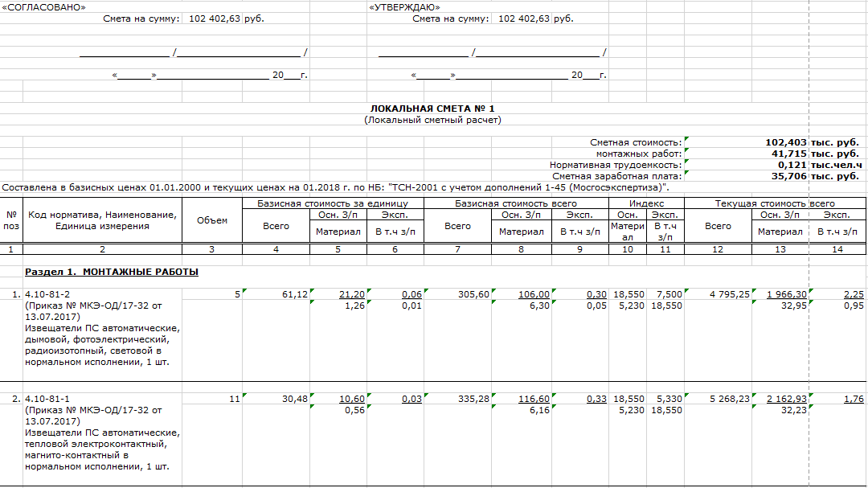The image size is (868, 488).
Task: Select the column-number cell 7
Action: (458, 249)
